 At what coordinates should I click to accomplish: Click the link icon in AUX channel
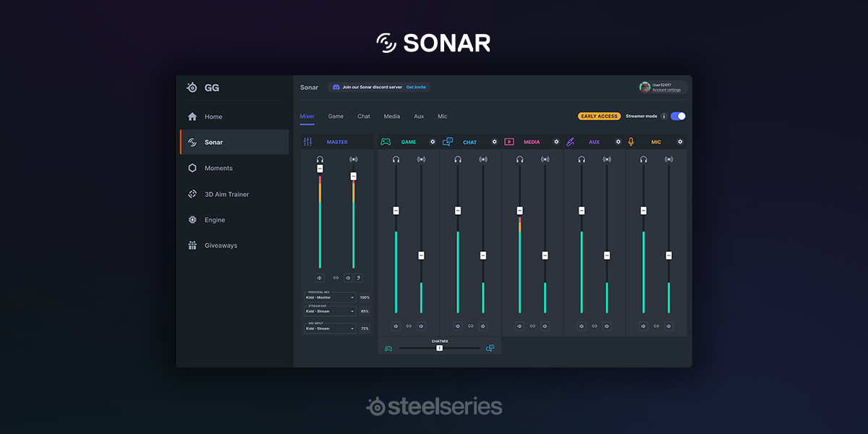tap(594, 326)
